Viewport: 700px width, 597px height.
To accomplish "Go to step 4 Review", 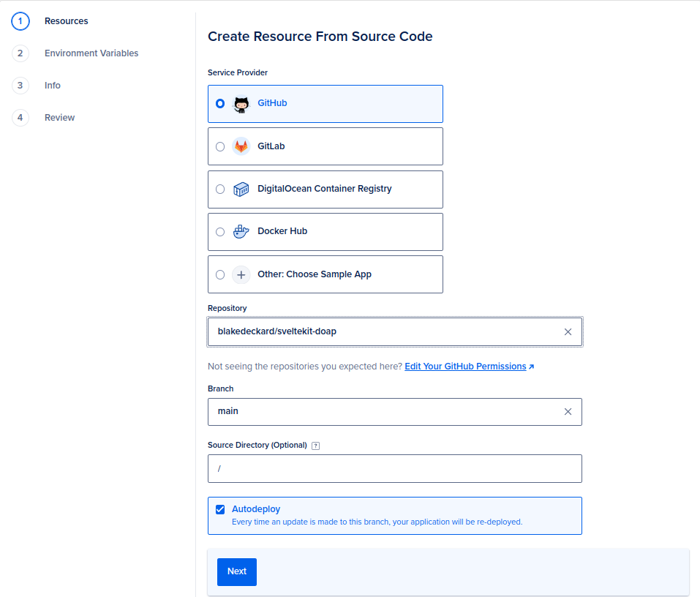I will tap(60, 118).
